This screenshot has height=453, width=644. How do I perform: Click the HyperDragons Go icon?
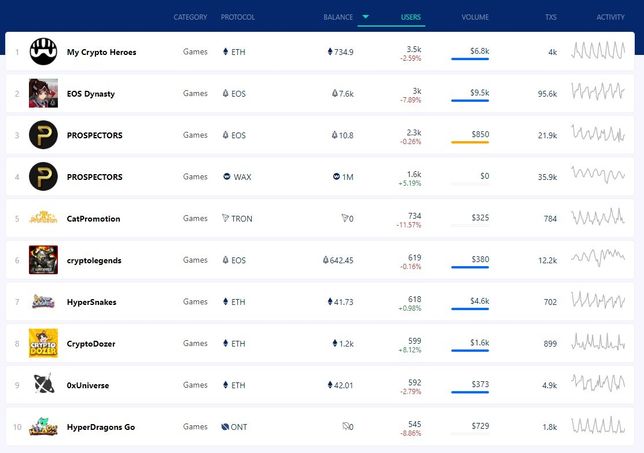pos(43,427)
